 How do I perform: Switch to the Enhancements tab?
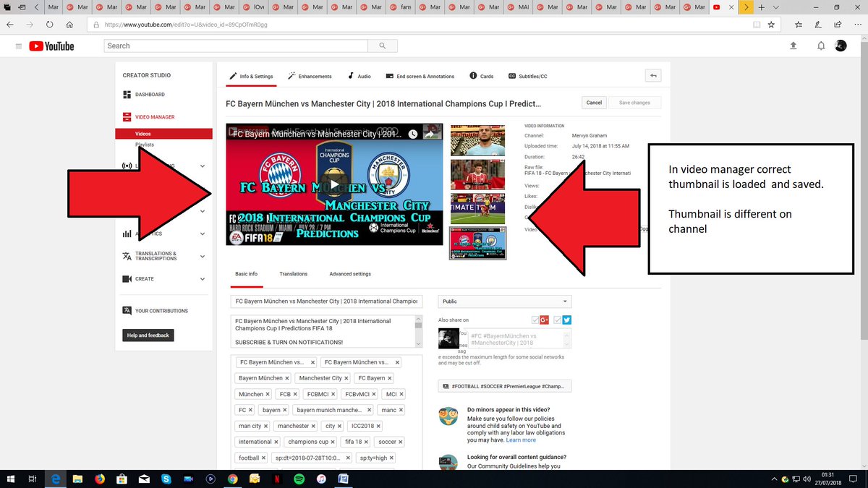(310, 76)
